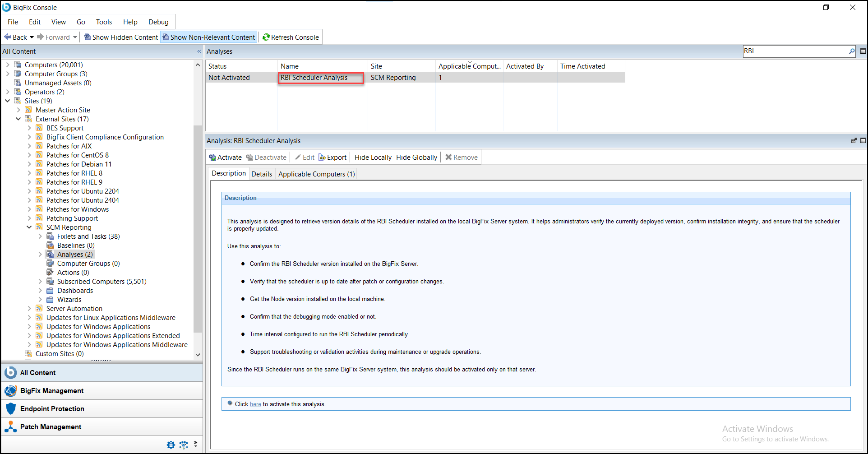Maximize the analysis document pane
The width and height of the screenshot is (868, 454).
(x=863, y=141)
